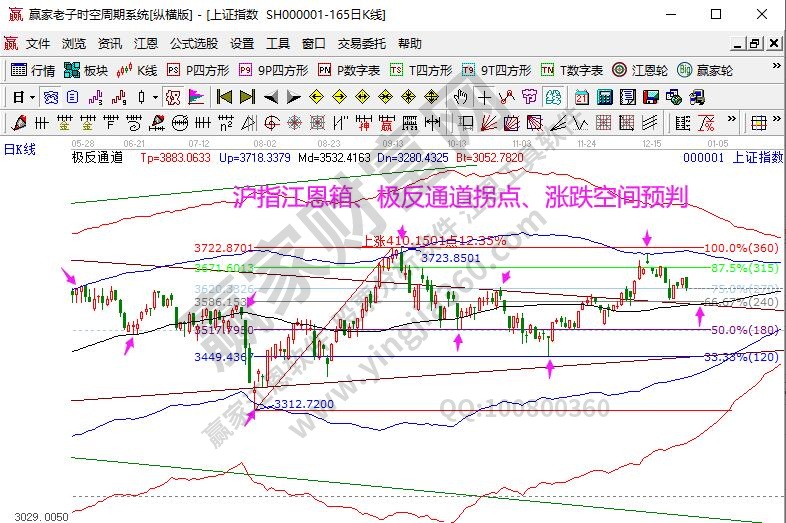This screenshot has height=523, width=786.
Task: Open the 江恩轮 Gann wheel tool
Action: (649, 70)
